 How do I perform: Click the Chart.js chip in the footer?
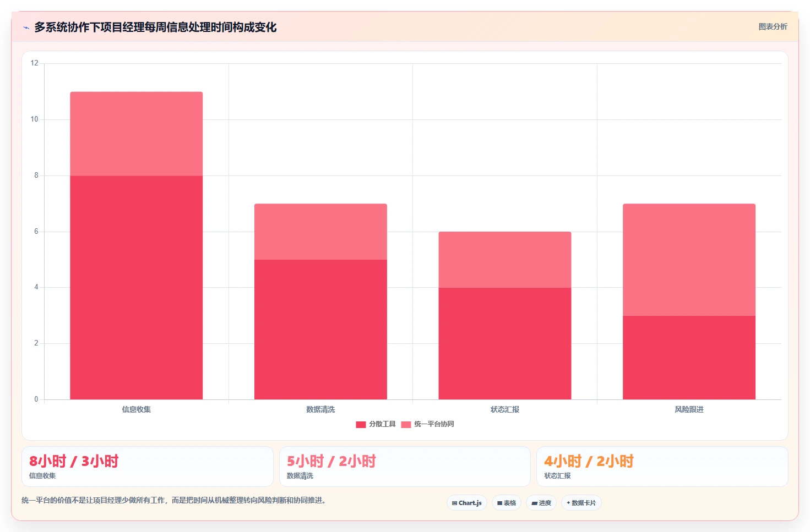[467, 503]
